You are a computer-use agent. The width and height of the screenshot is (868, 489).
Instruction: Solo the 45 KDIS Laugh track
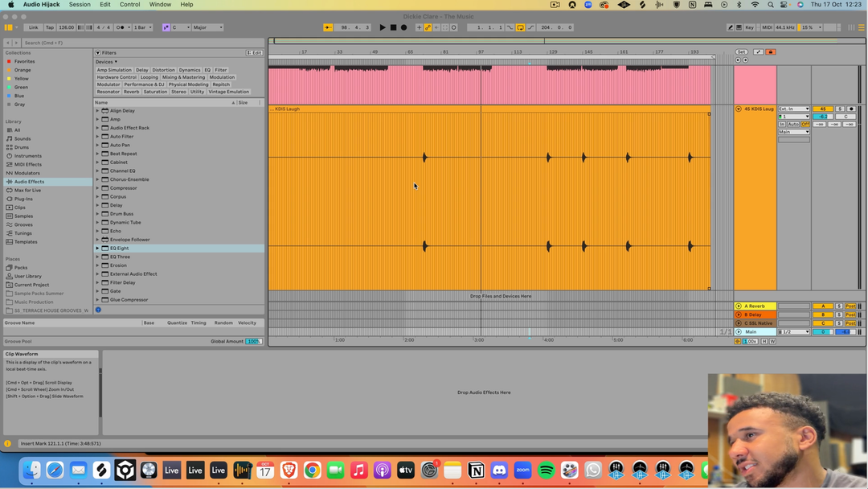coord(840,109)
